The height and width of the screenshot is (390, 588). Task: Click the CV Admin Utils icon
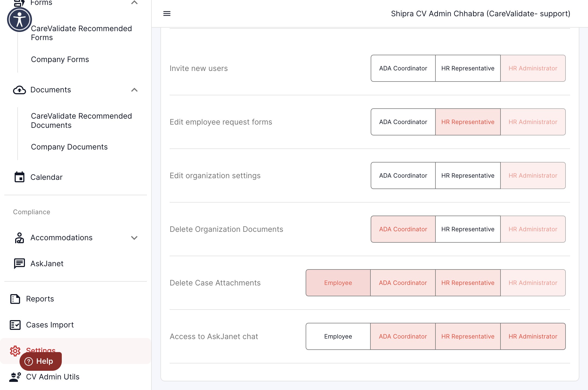point(15,377)
